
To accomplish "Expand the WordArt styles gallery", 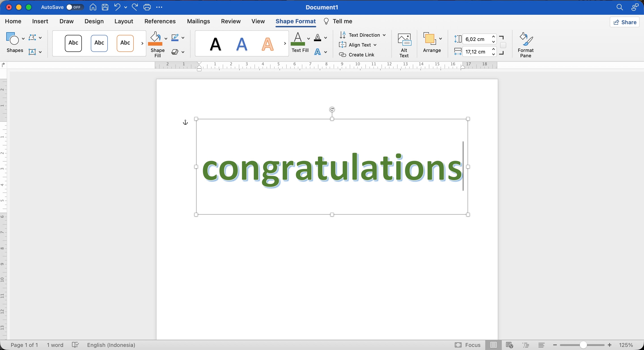I will pos(285,44).
